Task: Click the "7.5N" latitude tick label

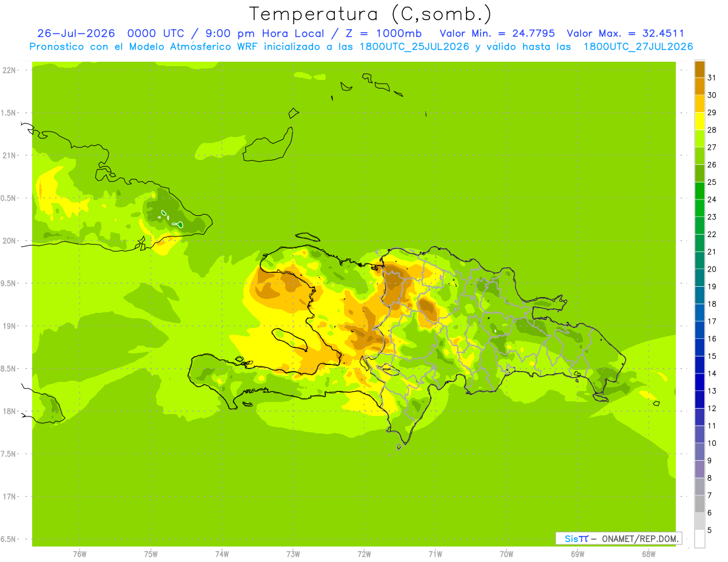Action: pyautogui.click(x=9, y=453)
